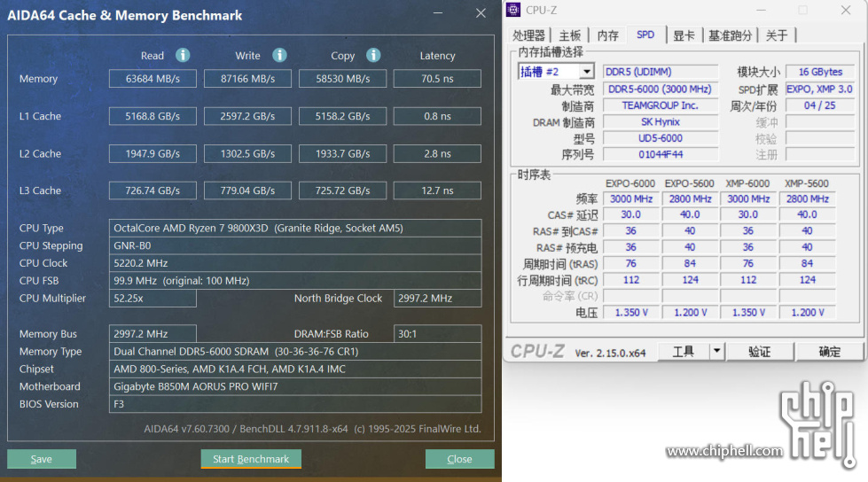Click the 确定 OK button

click(x=829, y=352)
